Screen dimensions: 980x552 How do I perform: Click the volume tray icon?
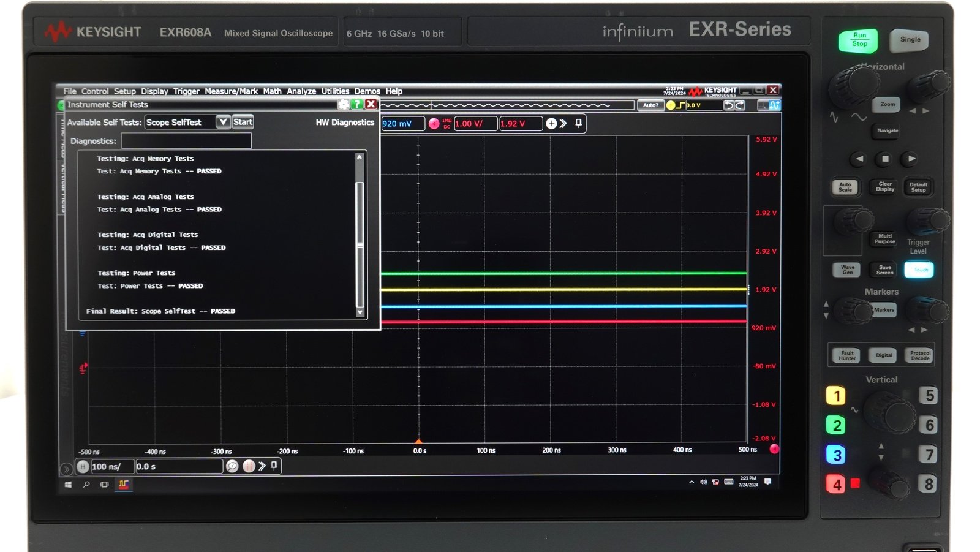pyautogui.click(x=703, y=482)
